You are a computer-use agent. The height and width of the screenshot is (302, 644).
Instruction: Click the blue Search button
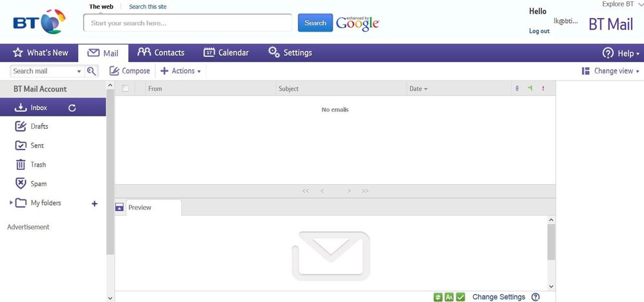(315, 23)
